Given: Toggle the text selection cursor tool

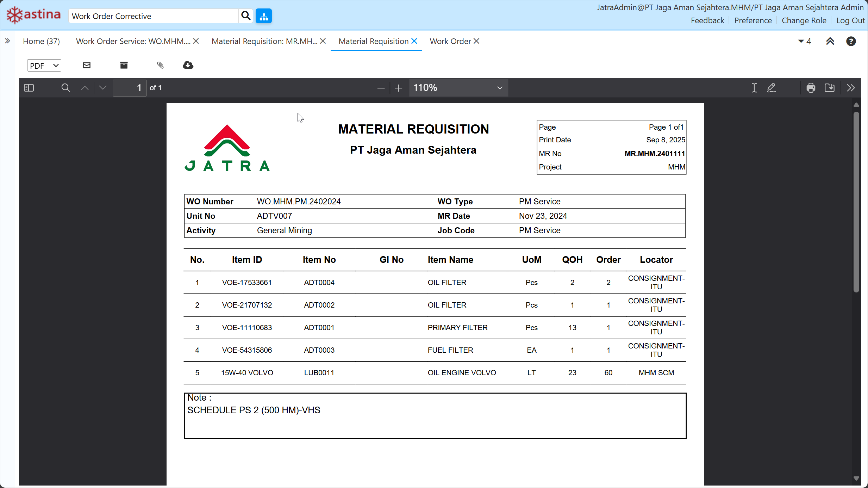Looking at the screenshot, I should 754,88.
